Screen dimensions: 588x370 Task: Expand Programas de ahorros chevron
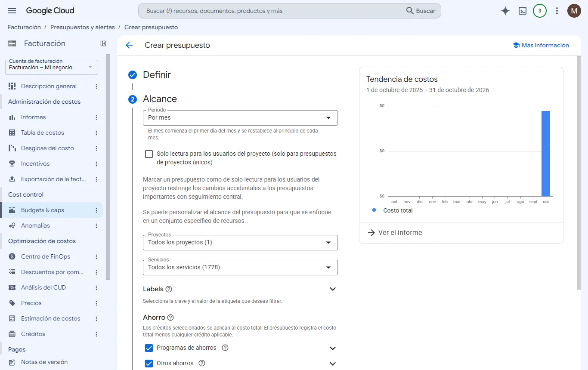[332, 348]
